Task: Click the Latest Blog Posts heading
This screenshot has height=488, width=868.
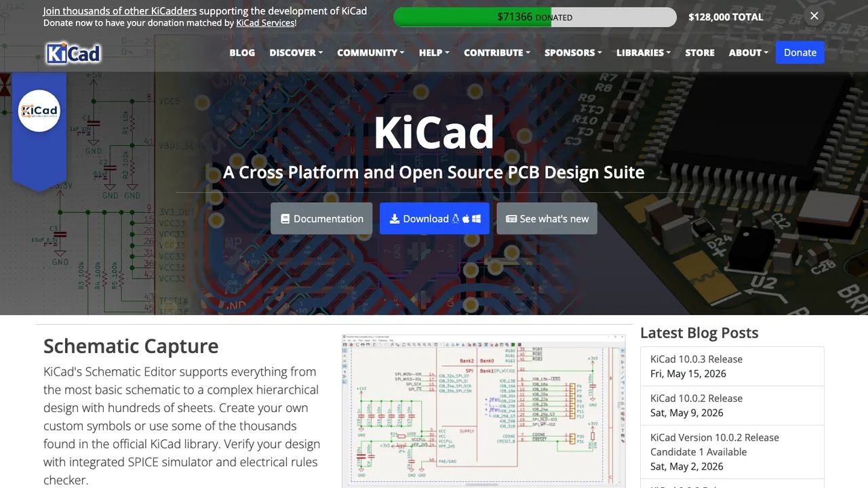Action: (699, 333)
